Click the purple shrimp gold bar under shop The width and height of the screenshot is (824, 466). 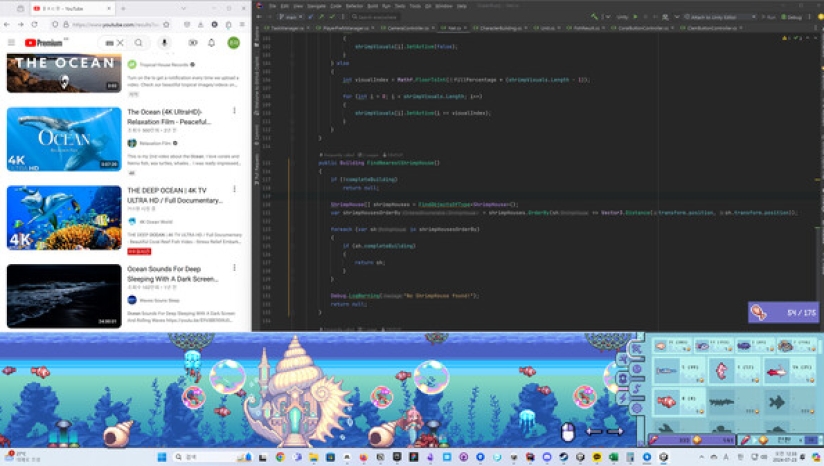[x=691, y=439]
